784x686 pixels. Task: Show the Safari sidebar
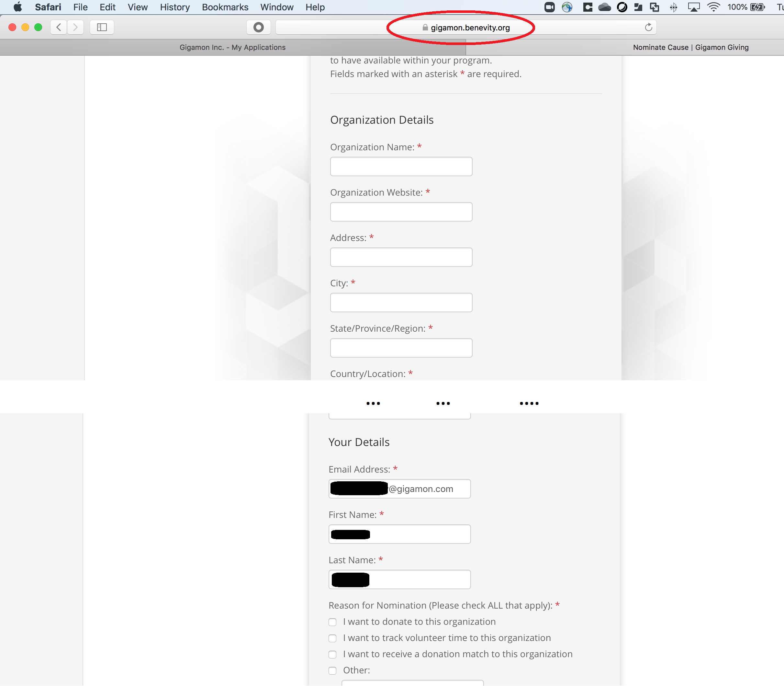point(102,27)
